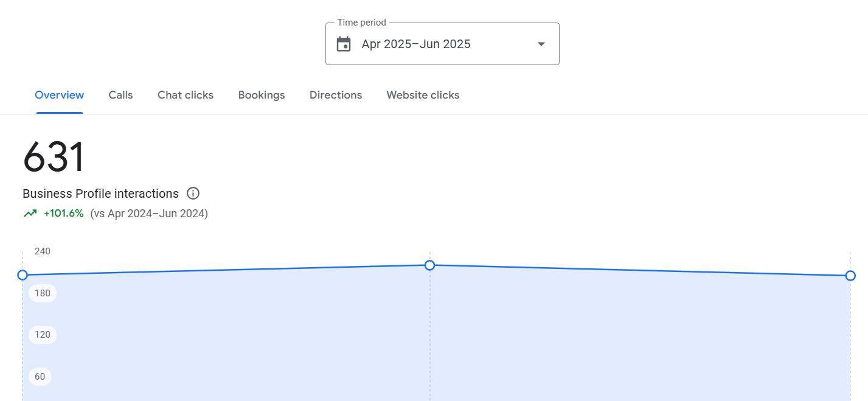This screenshot has height=401, width=868.
Task: Go to the Chat clicks tab
Action: tap(186, 95)
